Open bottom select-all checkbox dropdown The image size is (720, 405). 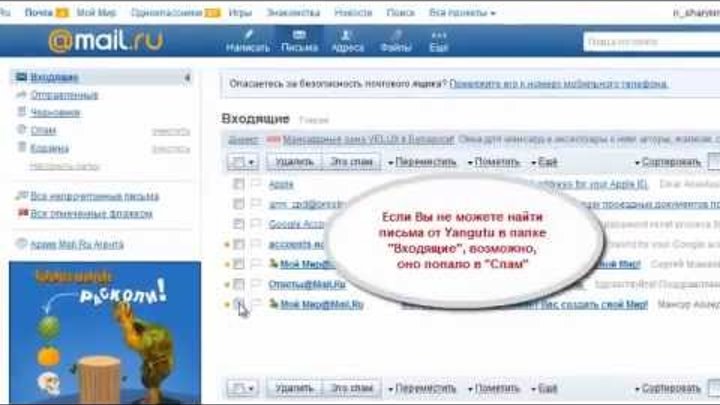tap(242, 388)
